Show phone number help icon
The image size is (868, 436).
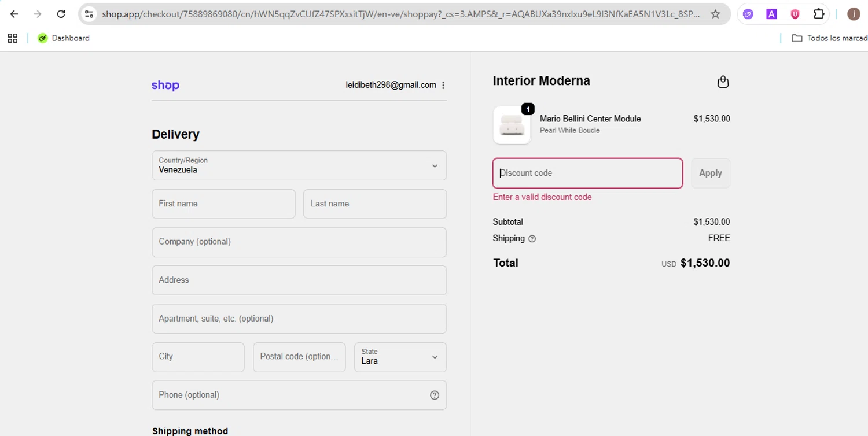pyautogui.click(x=435, y=395)
